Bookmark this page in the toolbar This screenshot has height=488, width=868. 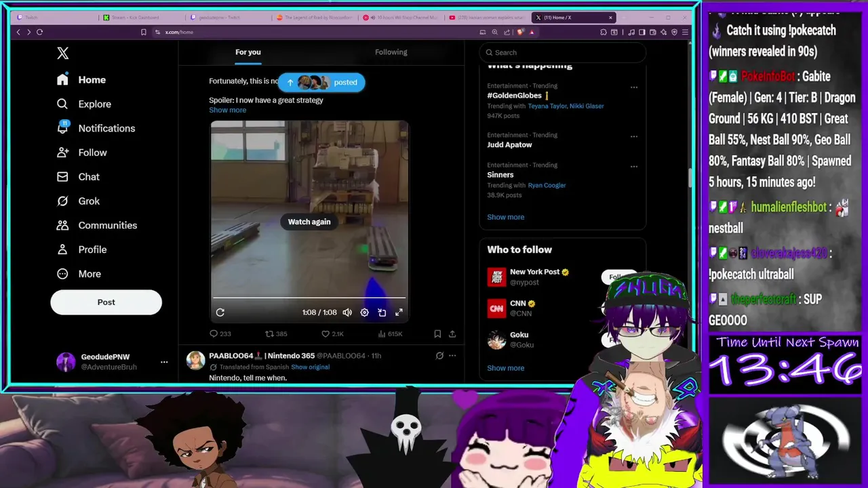click(143, 32)
